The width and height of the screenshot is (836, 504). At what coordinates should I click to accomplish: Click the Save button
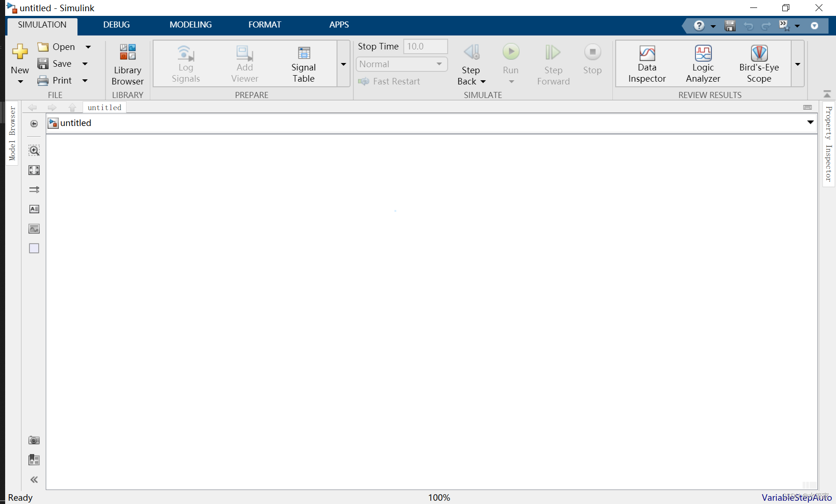click(55, 63)
